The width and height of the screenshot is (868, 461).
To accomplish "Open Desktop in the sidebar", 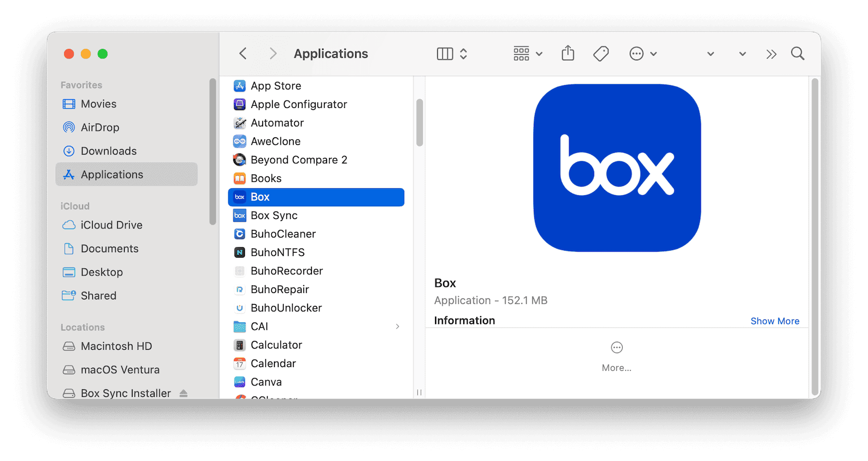I will [x=126, y=272].
